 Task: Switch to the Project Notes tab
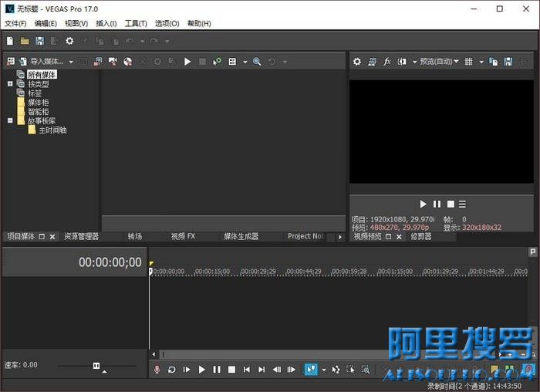coord(305,236)
